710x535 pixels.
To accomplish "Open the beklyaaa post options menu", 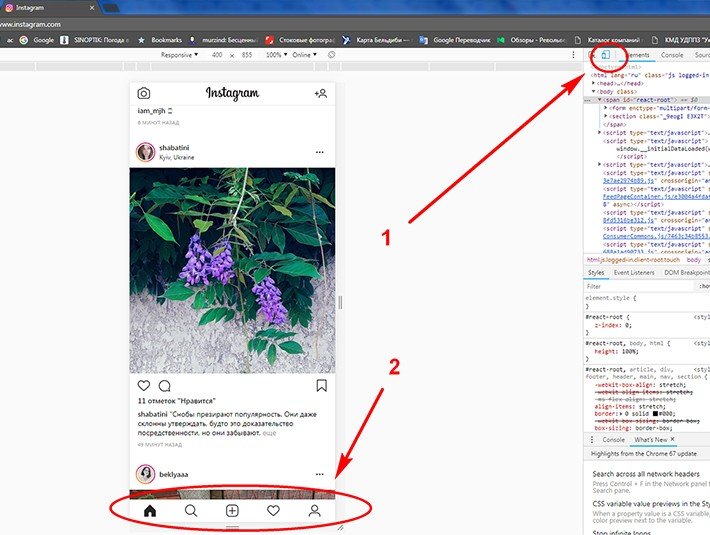I will point(320,474).
